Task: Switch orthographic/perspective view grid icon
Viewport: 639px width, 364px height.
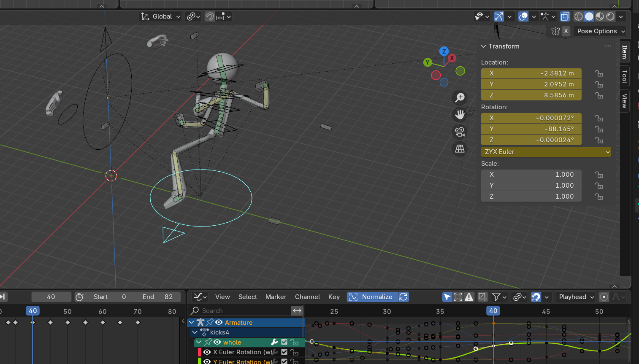Action: coord(460,149)
